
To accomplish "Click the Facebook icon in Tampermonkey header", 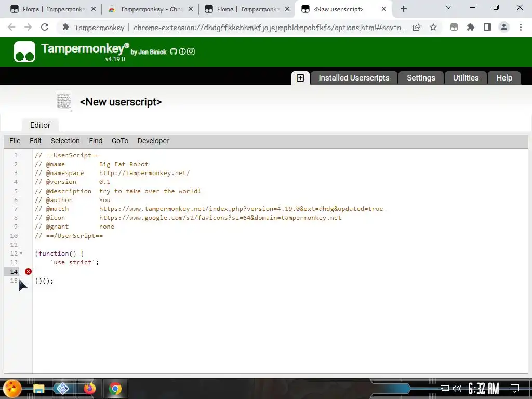I will [182, 51].
